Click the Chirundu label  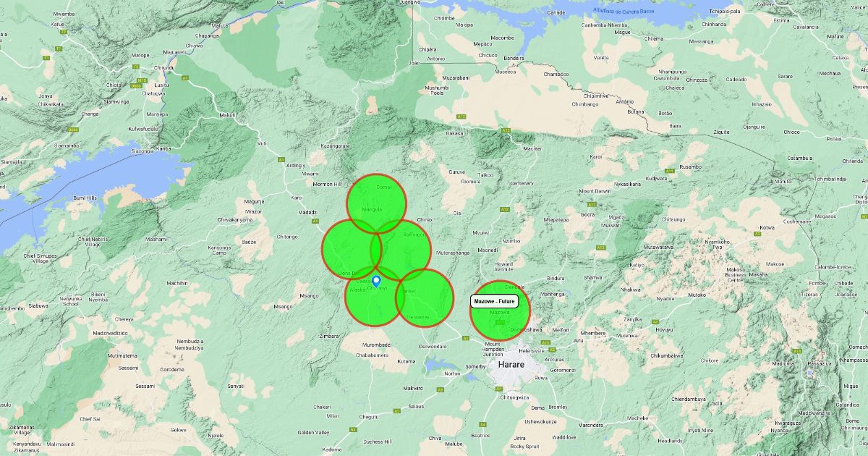[x=164, y=68]
